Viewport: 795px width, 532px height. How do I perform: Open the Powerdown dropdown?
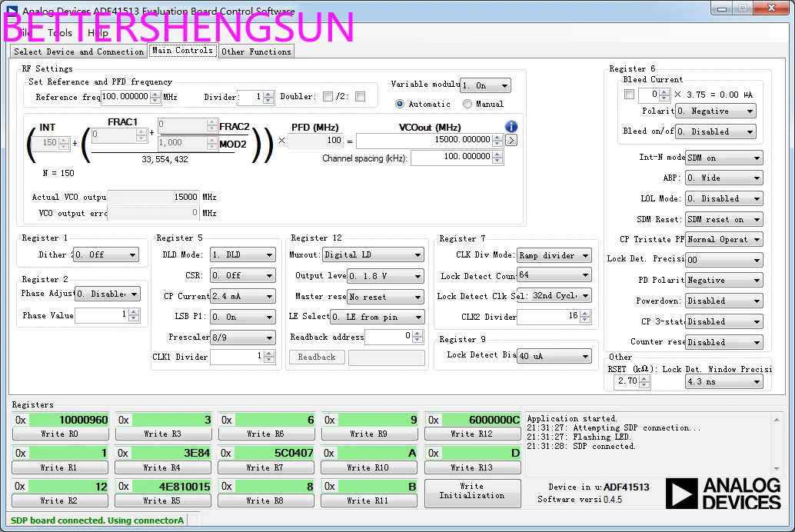click(723, 301)
